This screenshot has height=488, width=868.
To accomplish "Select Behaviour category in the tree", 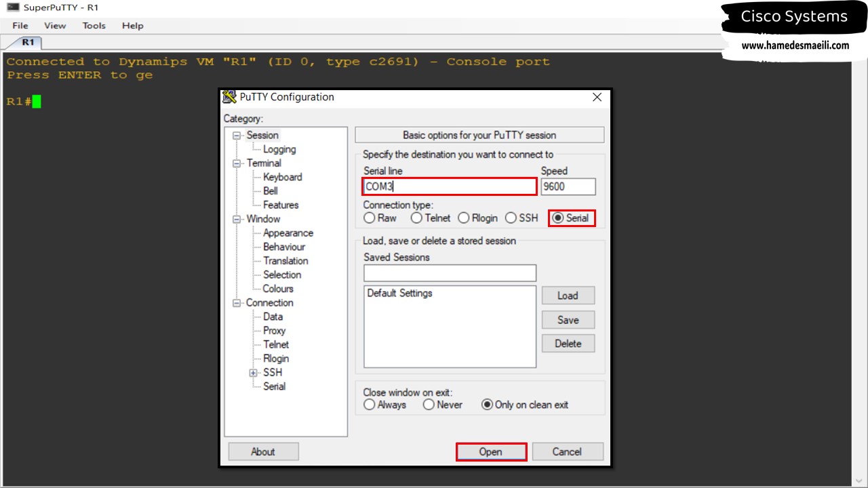I will 284,247.
